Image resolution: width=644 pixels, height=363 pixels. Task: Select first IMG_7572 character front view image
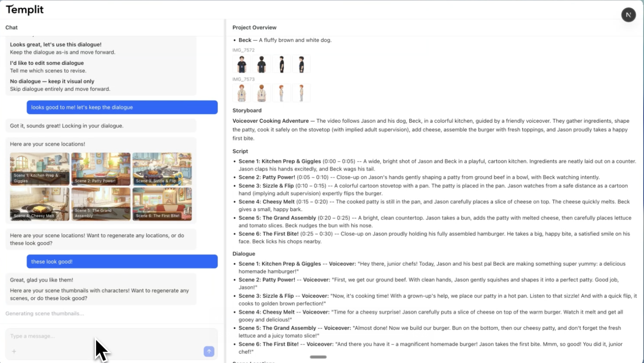(x=242, y=64)
